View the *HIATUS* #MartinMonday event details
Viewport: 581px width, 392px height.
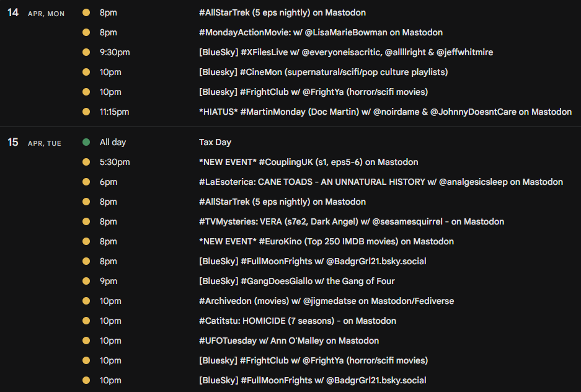click(385, 112)
